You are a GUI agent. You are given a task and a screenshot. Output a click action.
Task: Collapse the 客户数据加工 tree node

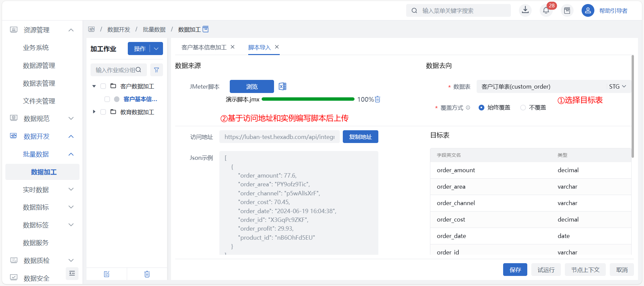94,86
